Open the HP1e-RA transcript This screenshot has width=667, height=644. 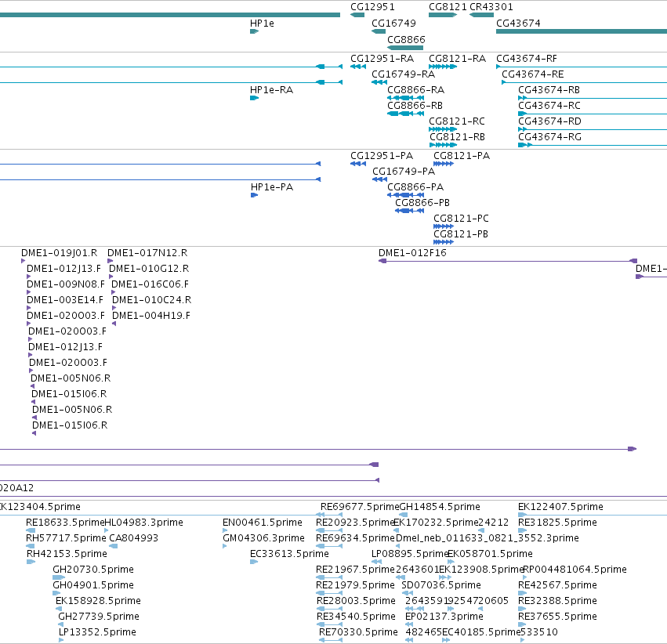click(255, 98)
